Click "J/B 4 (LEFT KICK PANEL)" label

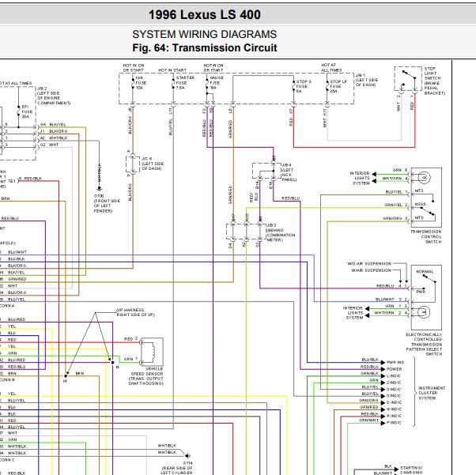(289, 172)
